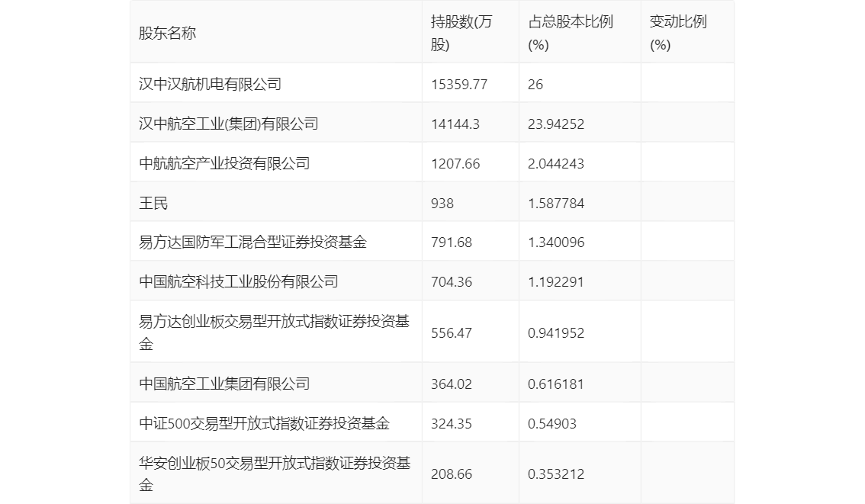Image resolution: width=865 pixels, height=504 pixels.
Task: Click the holding value 15359.77
Action: (459, 85)
